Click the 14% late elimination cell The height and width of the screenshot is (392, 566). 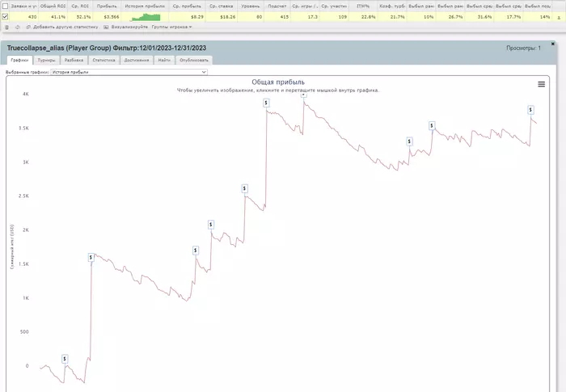(x=538, y=17)
